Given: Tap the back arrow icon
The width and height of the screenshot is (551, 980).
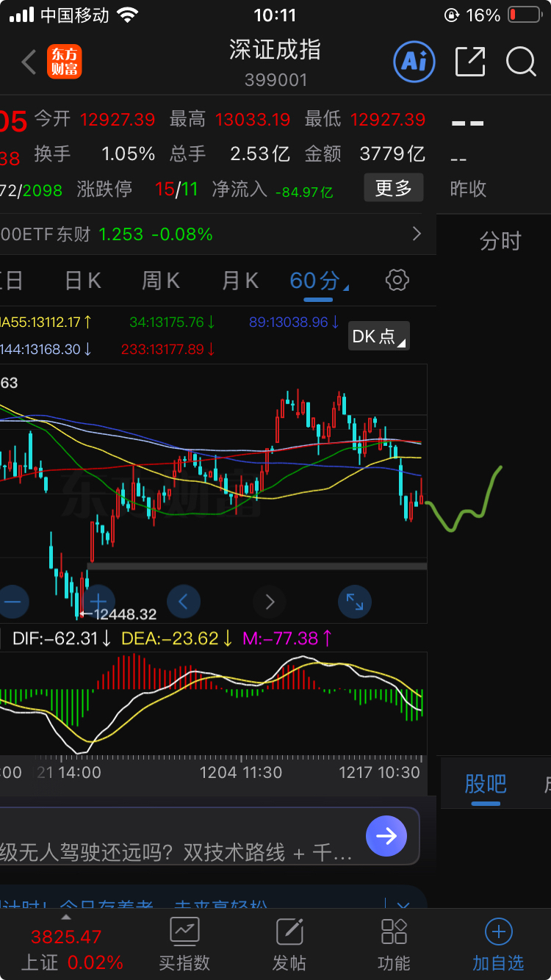Looking at the screenshot, I should [x=29, y=62].
